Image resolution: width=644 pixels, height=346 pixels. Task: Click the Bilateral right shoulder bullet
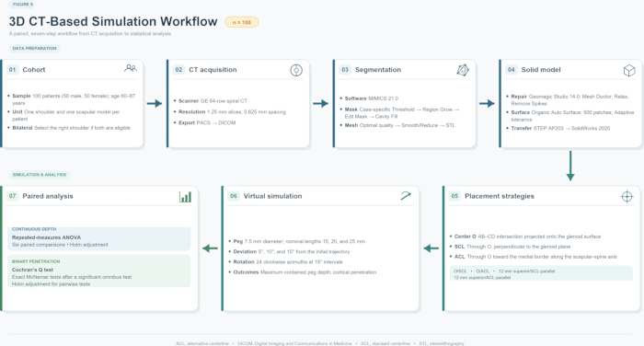[x=69, y=128]
